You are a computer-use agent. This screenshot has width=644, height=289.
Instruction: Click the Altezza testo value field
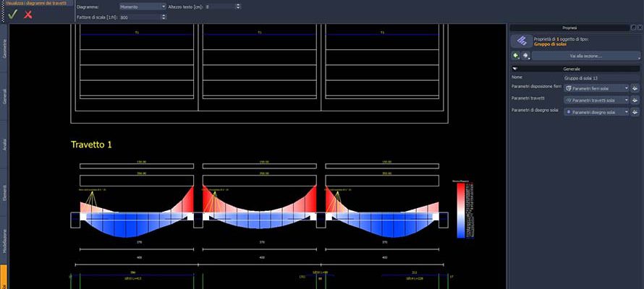pyautogui.click(x=220, y=7)
